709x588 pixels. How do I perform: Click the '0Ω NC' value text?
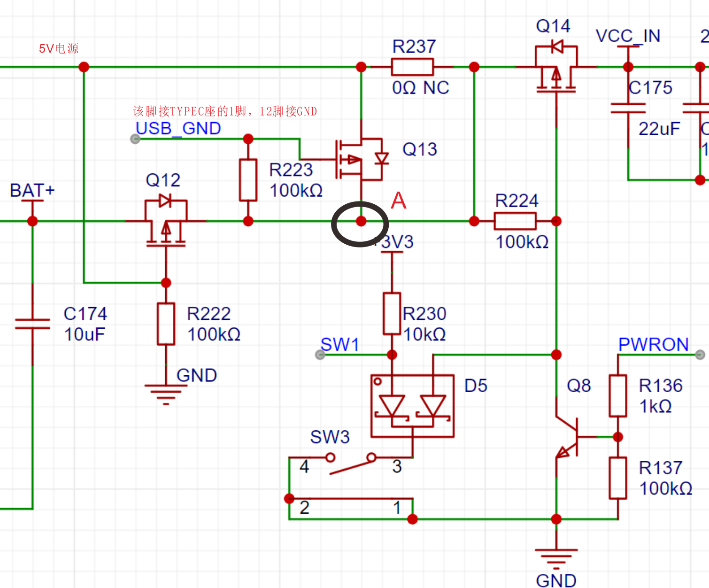tap(421, 87)
